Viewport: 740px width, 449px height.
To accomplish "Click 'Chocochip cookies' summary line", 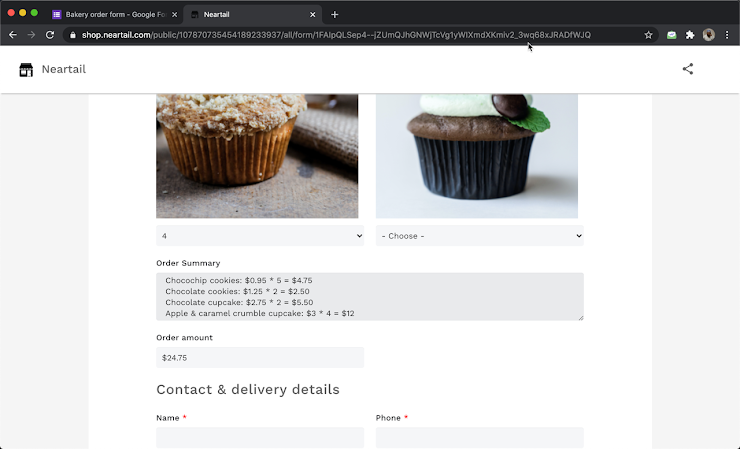I will tap(239, 280).
